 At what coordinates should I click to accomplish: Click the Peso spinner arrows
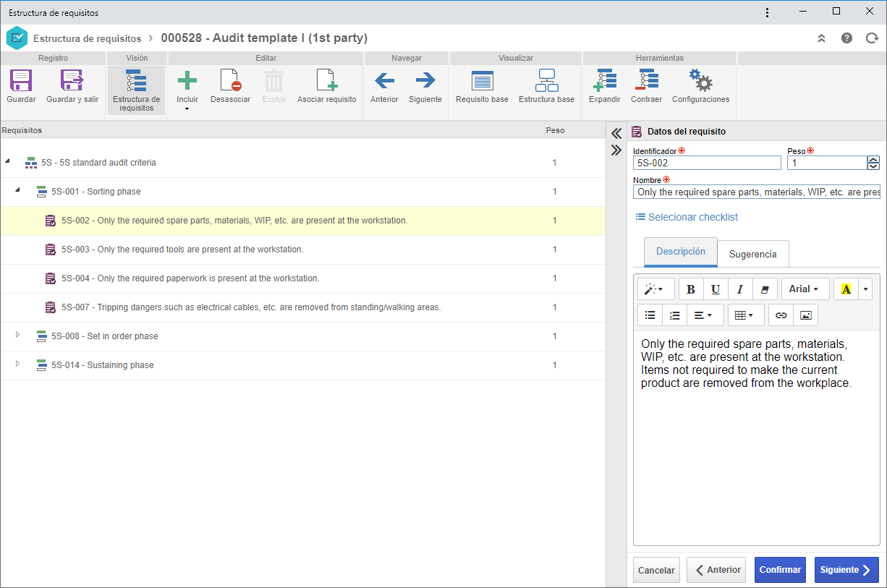pyautogui.click(x=873, y=163)
